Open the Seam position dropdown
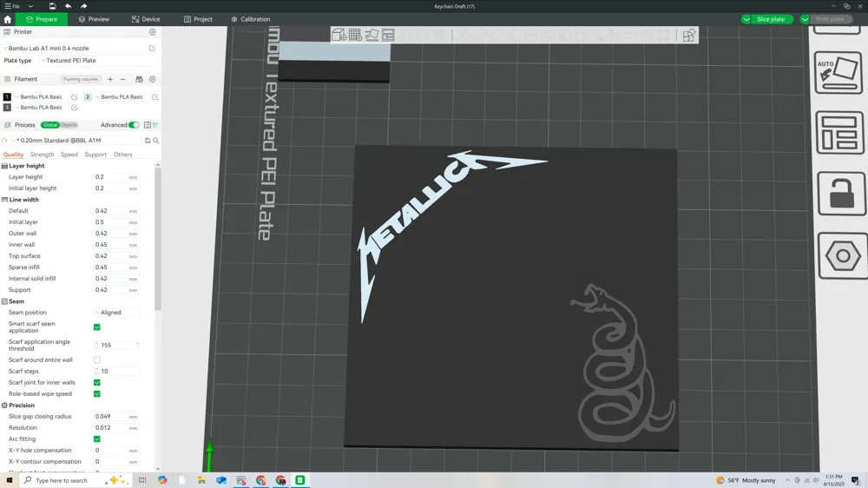This screenshot has height=488, width=868. pyautogui.click(x=116, y=313)
